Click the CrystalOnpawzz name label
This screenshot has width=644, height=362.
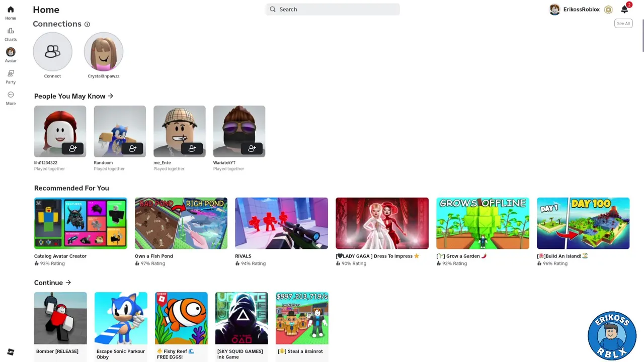coord(104,76)
